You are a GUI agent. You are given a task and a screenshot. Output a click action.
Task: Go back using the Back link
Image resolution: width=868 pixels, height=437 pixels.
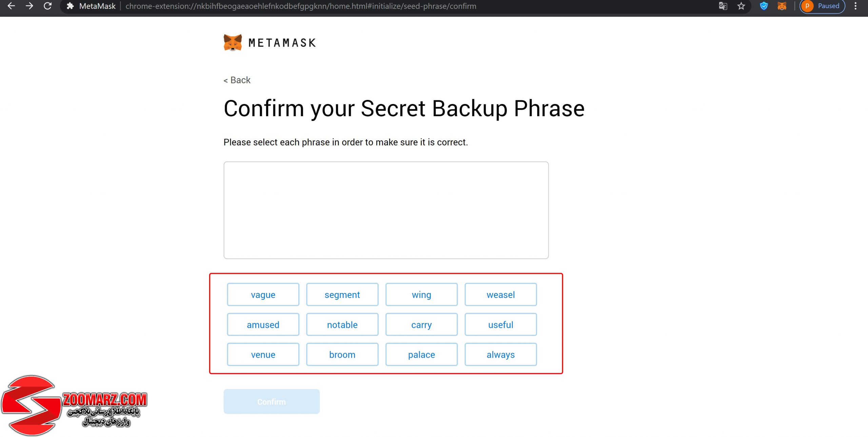point(237,80)
